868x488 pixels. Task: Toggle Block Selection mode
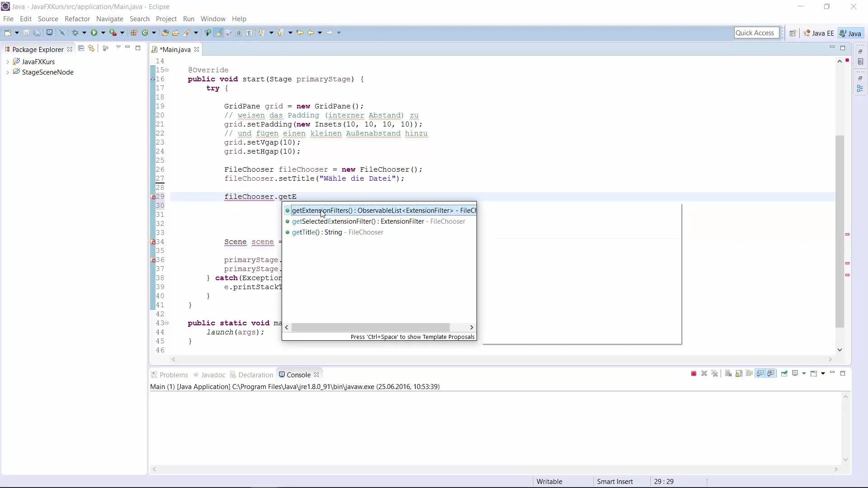click(239, 33)
